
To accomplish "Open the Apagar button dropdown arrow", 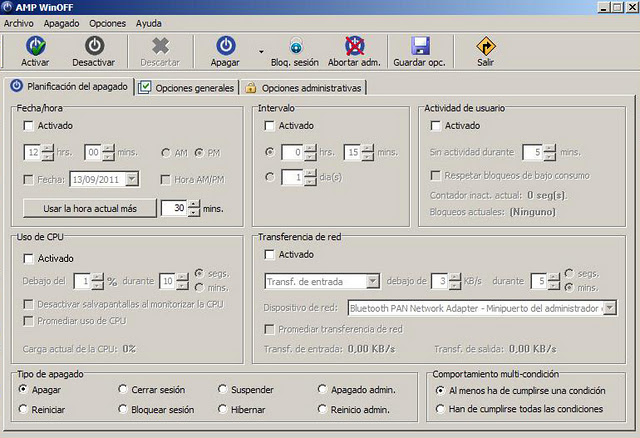I will point(261,49).
